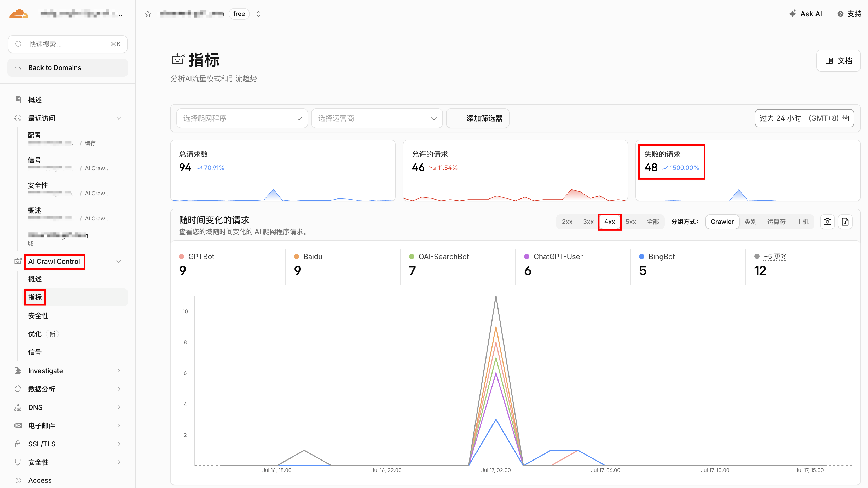Image resolution: width=868 pixels, height=488 pixels.
Task: Click the 最近访问 clock history icon
Action: [18, 118]
